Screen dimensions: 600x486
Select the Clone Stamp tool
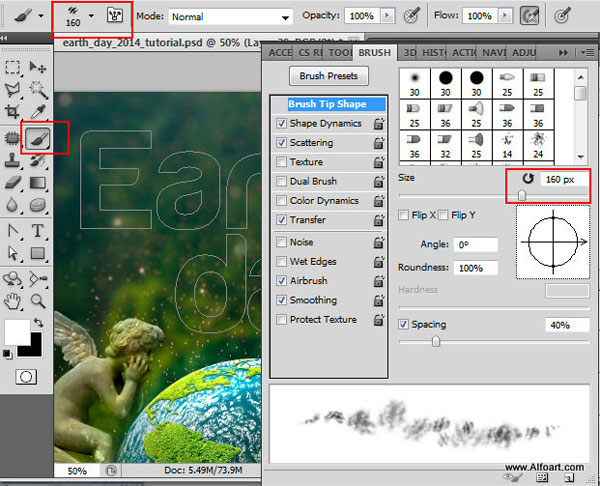(x=13, y=160)
